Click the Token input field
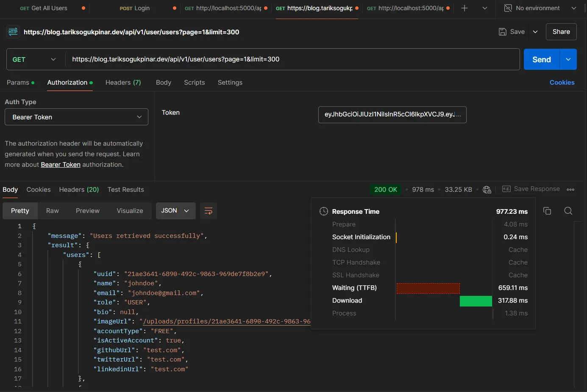 pyautogui.click(x=392, y=115)
